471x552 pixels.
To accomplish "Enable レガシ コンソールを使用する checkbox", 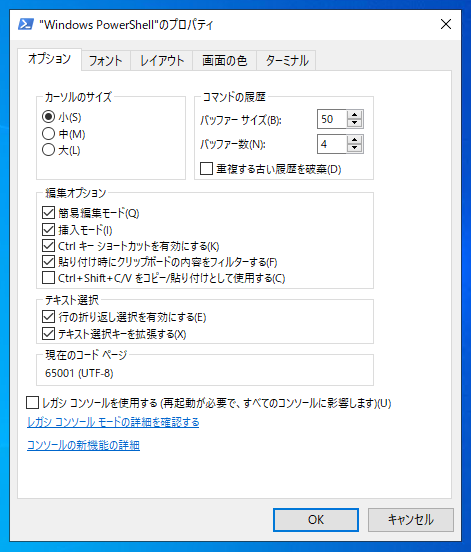I will 32,402.
